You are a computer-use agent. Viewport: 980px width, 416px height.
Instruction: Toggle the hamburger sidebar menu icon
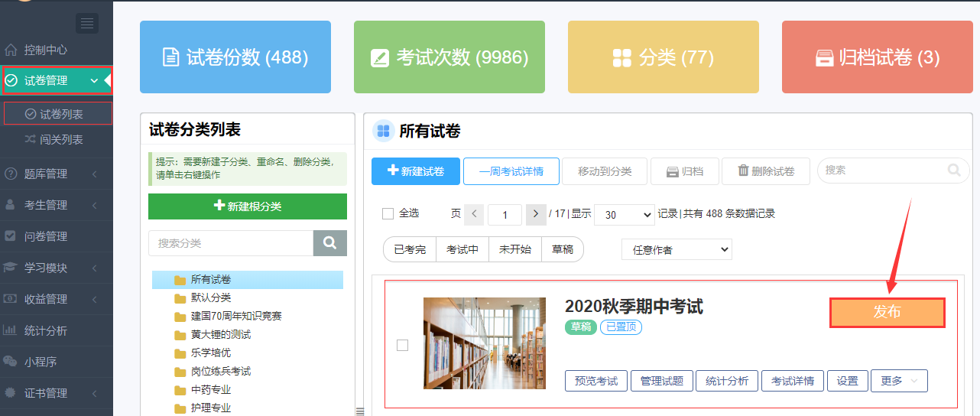(87, 23)
